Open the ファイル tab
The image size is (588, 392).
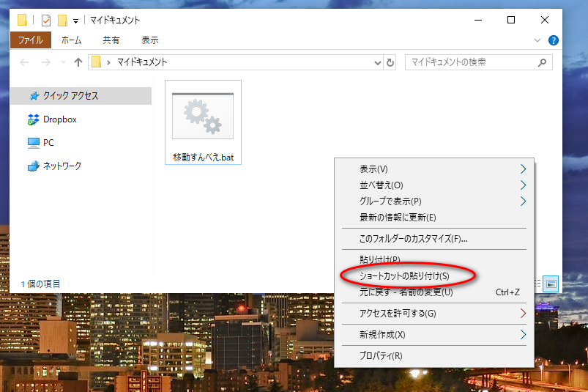pos(31,40)
